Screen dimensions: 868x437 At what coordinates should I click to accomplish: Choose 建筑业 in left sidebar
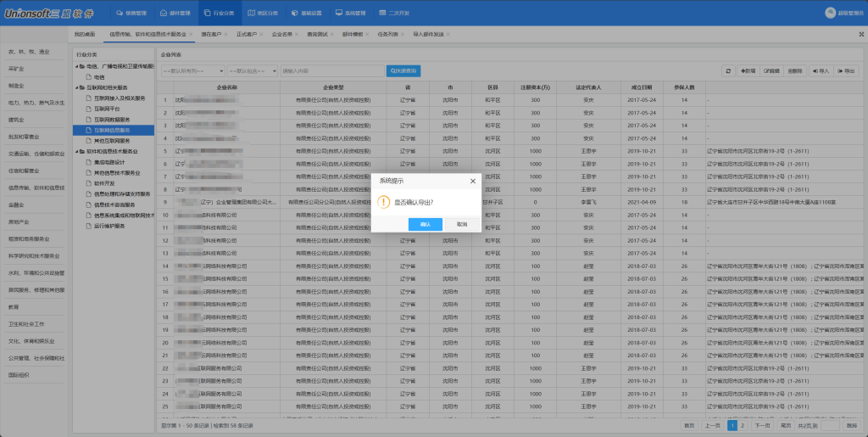[x=16, y=120]
